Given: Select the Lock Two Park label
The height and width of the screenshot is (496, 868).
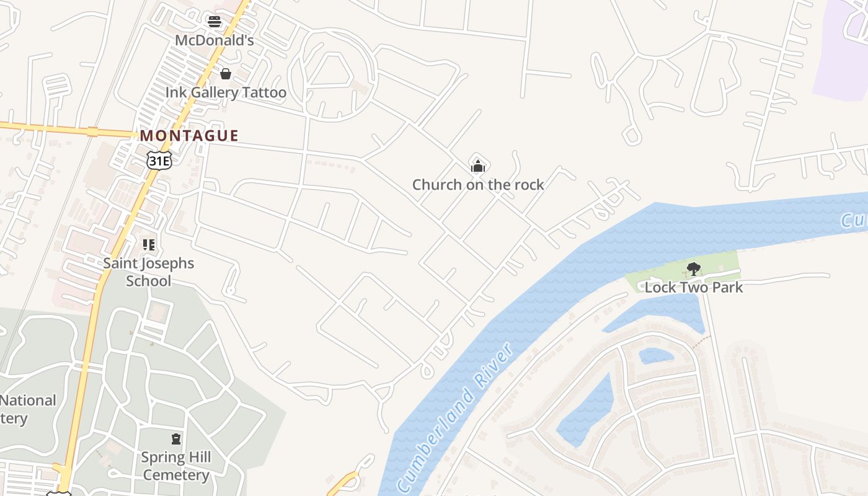Looking at the screenshot, I should [x=694, y=288].
